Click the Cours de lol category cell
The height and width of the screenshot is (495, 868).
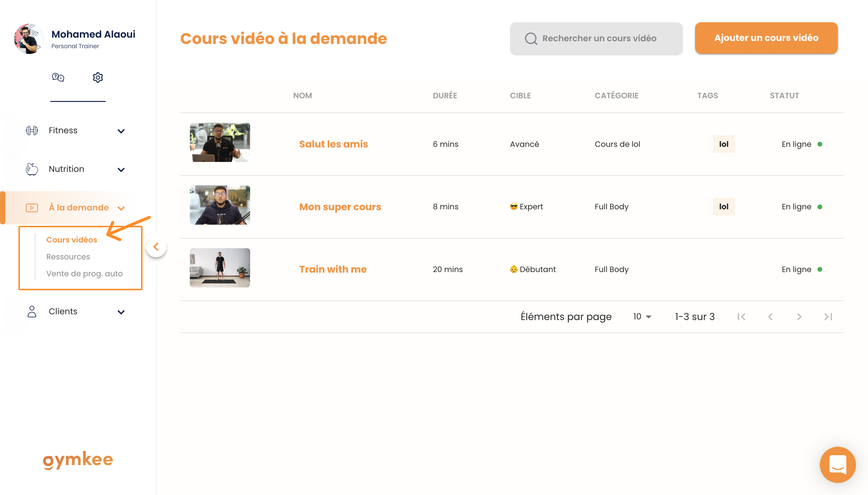pyautogui.click(x=617, y=144)
